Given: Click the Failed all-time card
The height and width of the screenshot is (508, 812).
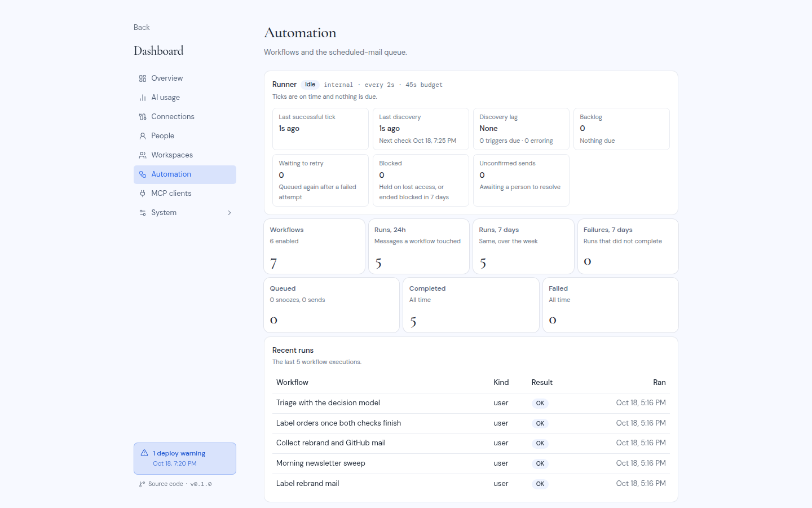Looking at the screenshot, I should coord(611,305).
